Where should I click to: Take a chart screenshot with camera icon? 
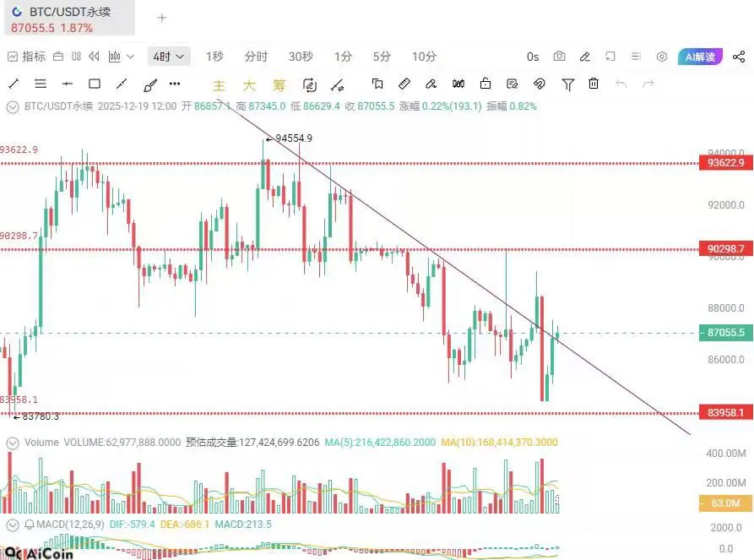point(559,57)
